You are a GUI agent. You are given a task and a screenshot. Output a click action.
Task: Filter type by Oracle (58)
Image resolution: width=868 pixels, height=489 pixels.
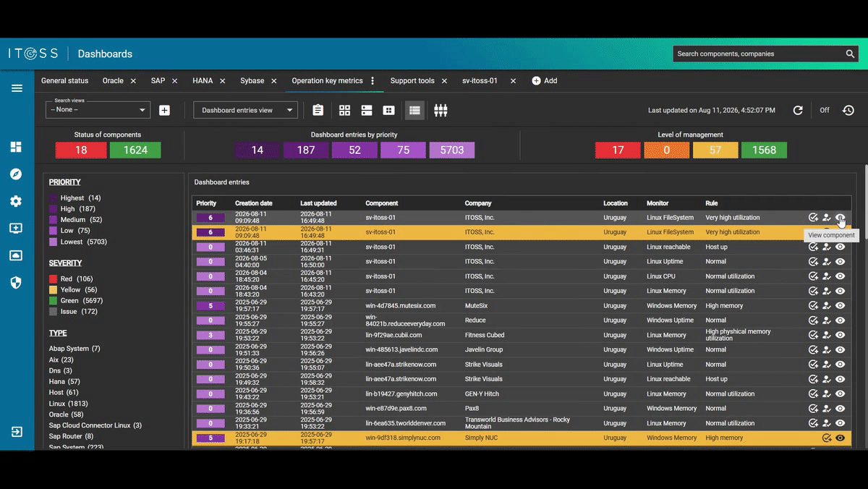click(x=67, y=414)
